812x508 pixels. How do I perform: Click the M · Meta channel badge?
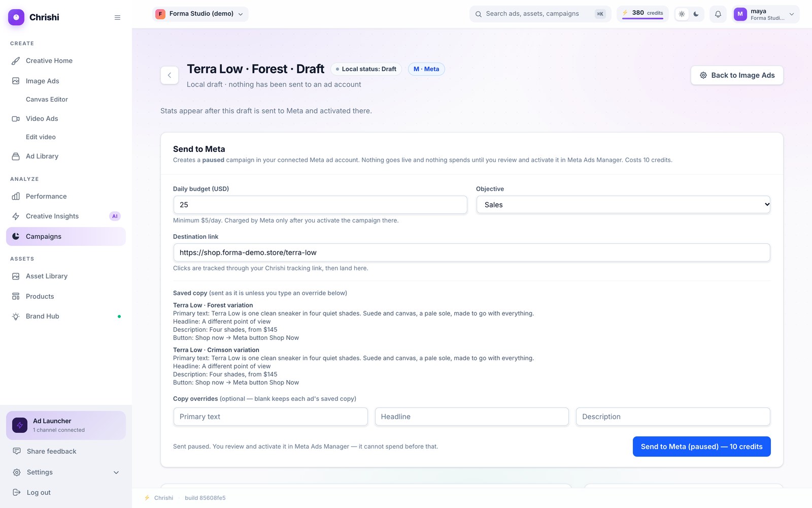click(426, 69)
